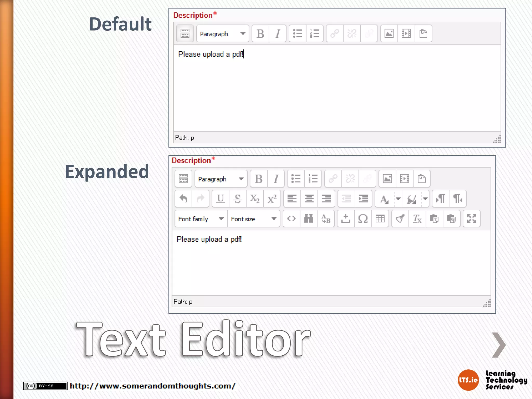Set right-to-left text direction

458,199
